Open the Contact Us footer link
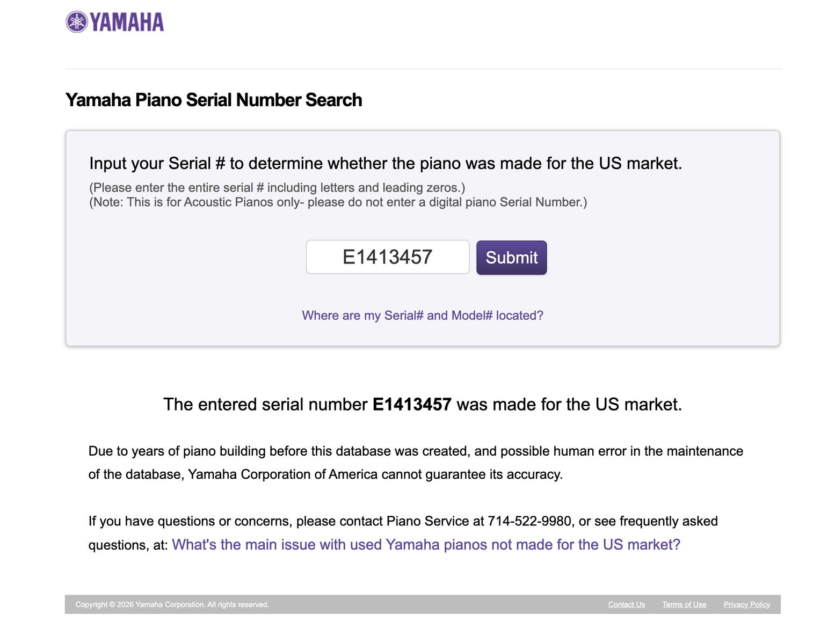This screenshot has height=644, width=835. (x=627, y=604)
